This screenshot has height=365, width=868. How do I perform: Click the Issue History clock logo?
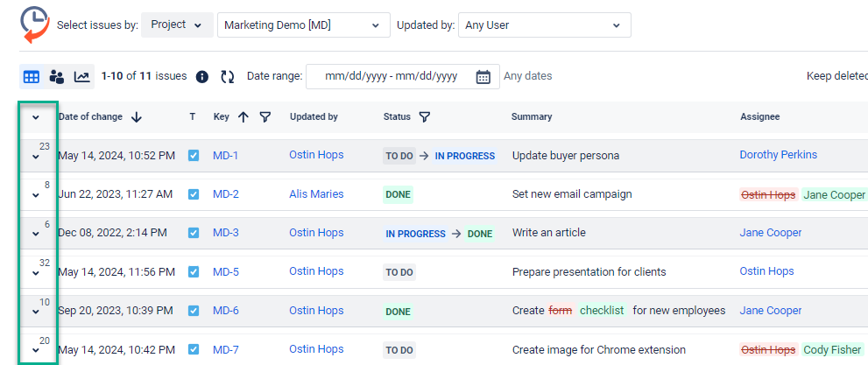34,24
